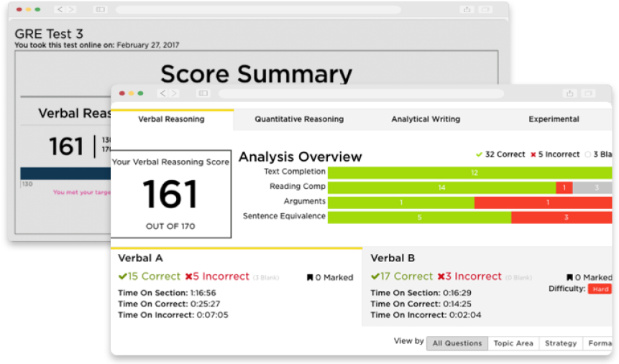The image size is (619, 364).
Task: Click back arrow in front browser window
Action: (163, 93)
